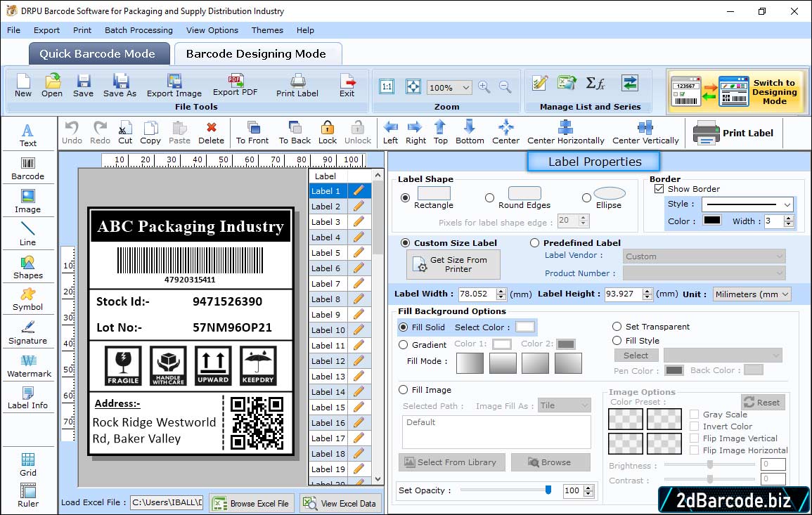Image resolution: width=812 pixels, height=515 pixels.
Task: Bring object To Front
Action: 252,133
